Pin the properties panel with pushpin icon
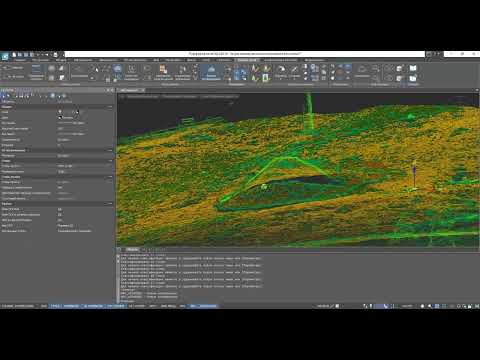The image size is (480, 360). [108, 90]
